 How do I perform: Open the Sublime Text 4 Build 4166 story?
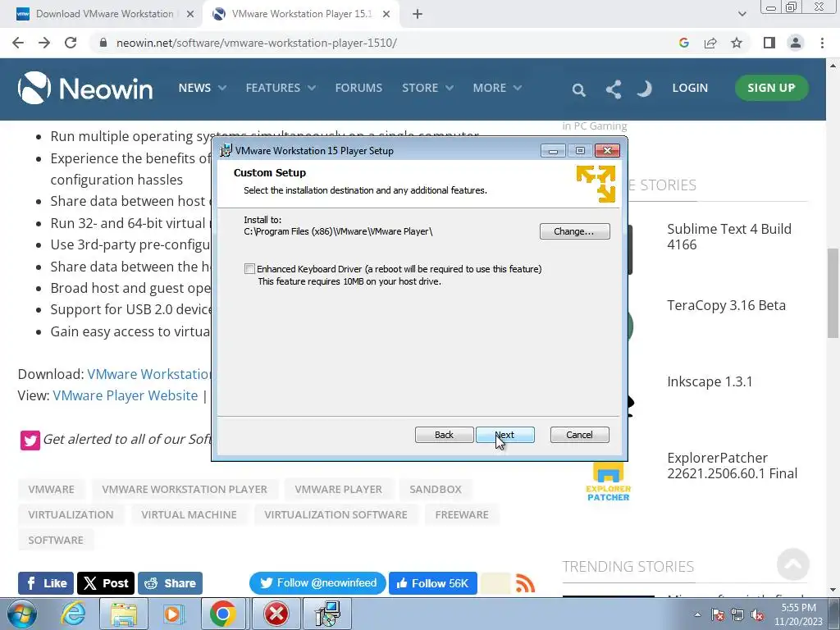tap(729, 237)
